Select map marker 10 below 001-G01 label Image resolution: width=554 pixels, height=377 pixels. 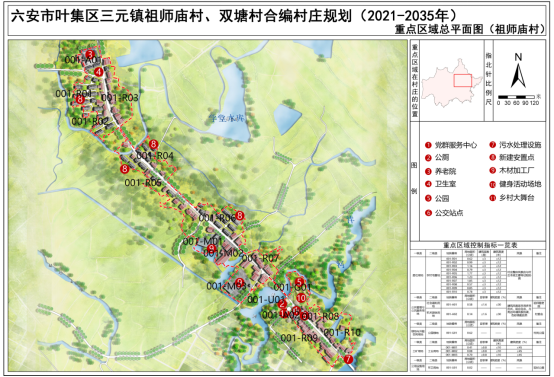(x=301, y=298)
